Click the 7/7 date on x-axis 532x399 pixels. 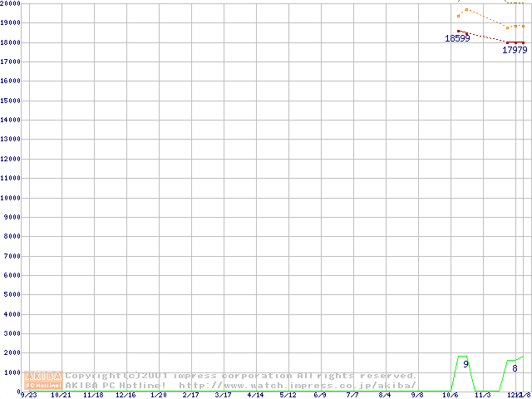[x=352, y=396]
